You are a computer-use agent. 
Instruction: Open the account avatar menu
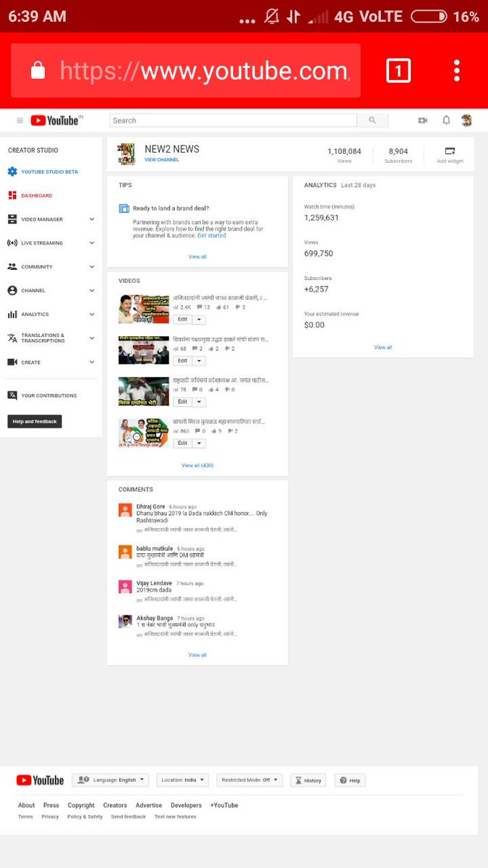tap(467, 121)
